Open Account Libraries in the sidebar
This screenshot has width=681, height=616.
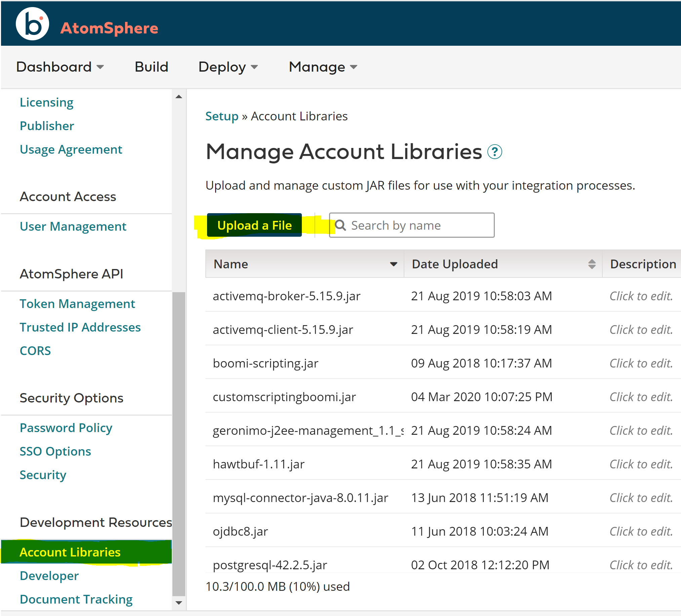(70, 552)
